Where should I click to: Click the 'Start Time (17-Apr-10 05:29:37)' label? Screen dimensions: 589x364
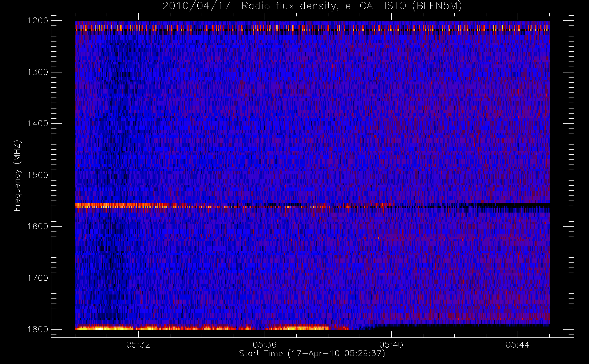tap(312, 353)
